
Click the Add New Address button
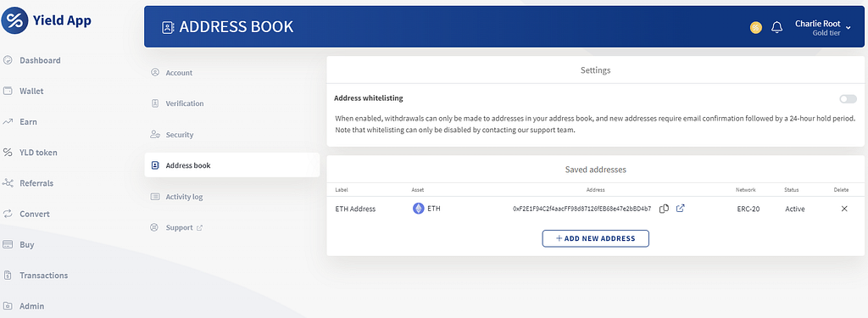595,238
